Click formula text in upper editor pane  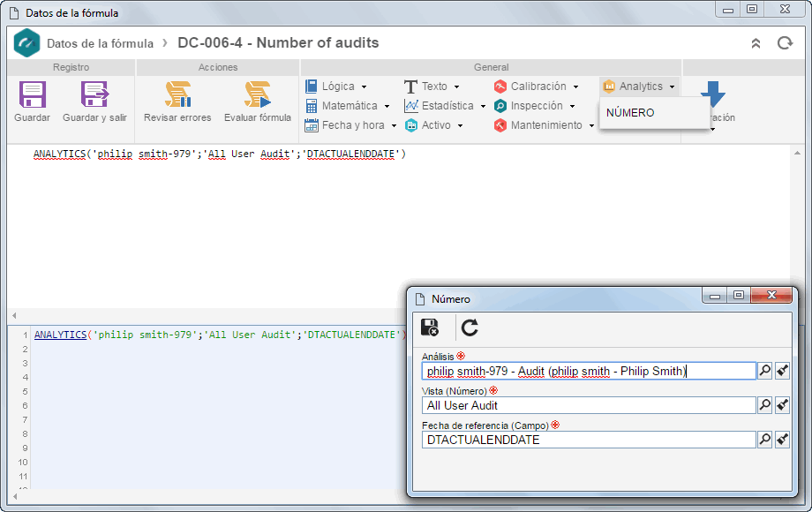click(220, 154)
